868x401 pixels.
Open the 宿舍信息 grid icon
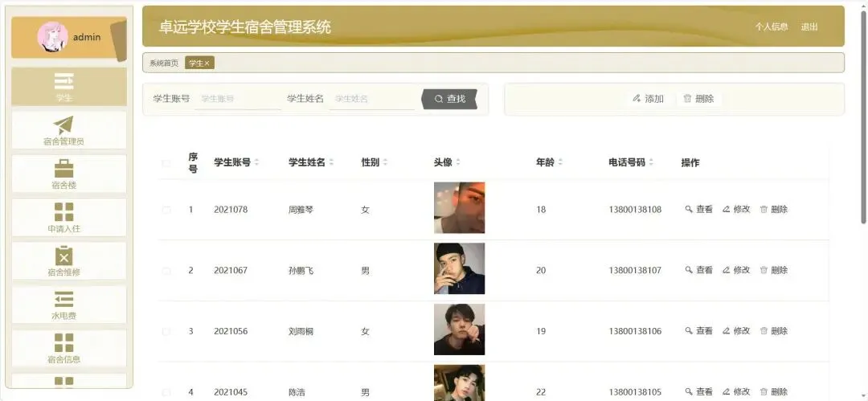[63, 343]
